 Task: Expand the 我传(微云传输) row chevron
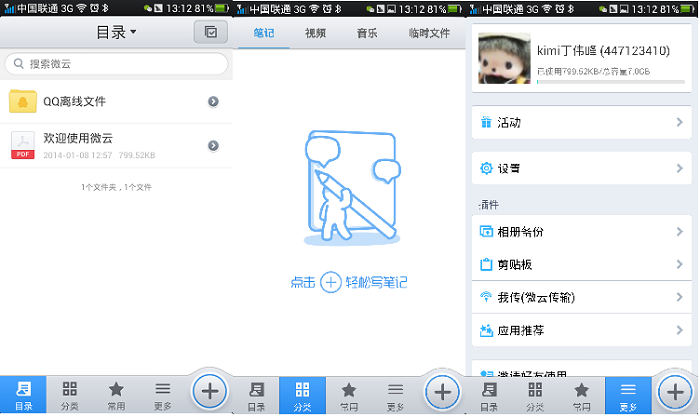pos(679,297)
